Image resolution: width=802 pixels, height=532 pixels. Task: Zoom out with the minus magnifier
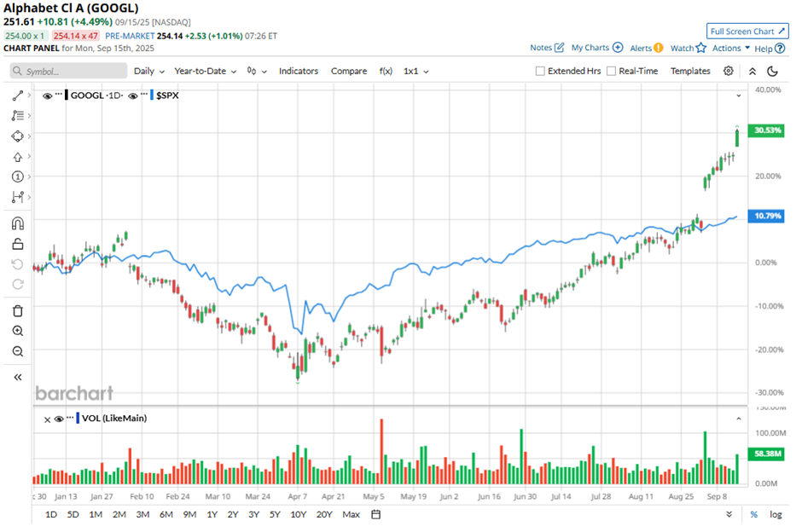[17, 351]
